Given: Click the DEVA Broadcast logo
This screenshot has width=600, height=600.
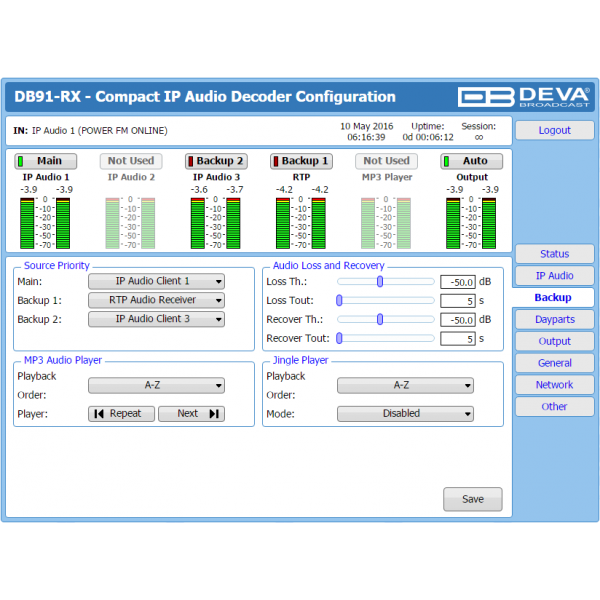Looking at the screenshot, I should pos(523,96).
